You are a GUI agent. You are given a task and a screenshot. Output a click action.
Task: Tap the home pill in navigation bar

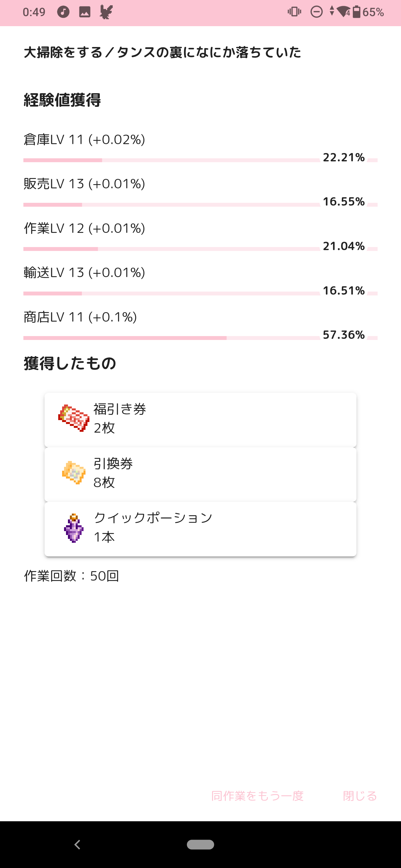coord(200,844)
